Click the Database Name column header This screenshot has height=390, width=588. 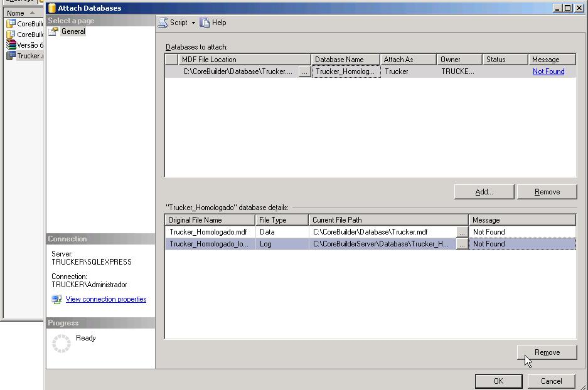pyautogui.click(x=345, y=59)
